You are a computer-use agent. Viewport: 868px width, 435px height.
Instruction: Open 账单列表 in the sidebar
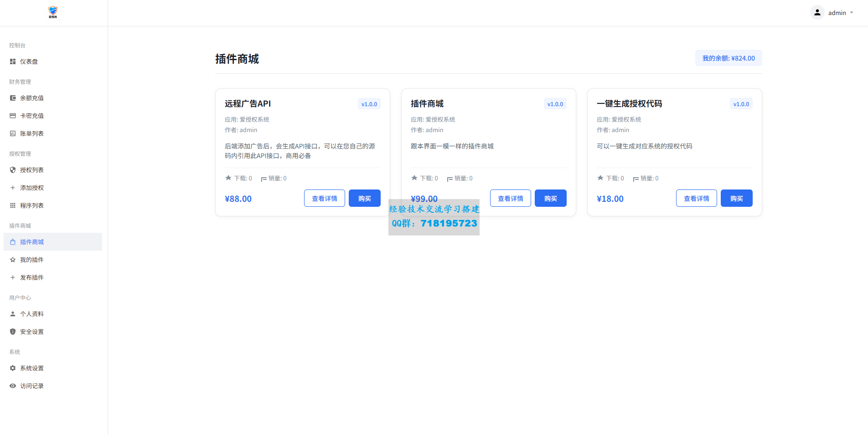(x=32, y=133)
